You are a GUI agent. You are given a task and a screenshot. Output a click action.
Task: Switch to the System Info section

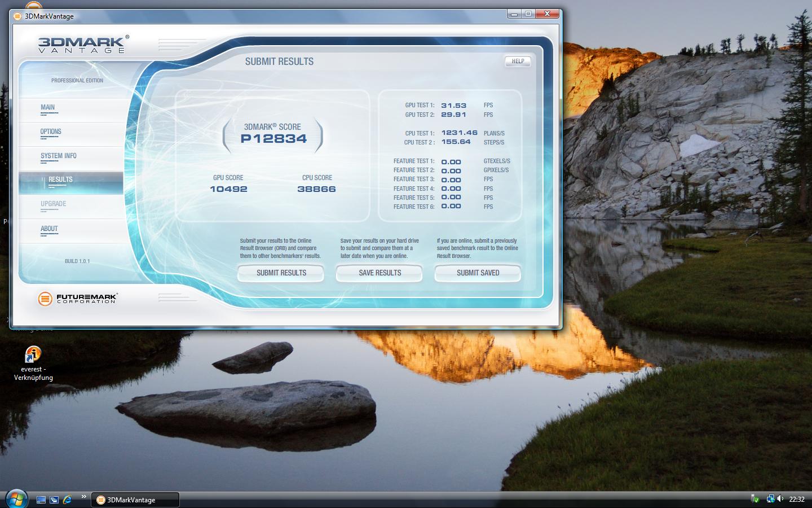pos(58,156)
